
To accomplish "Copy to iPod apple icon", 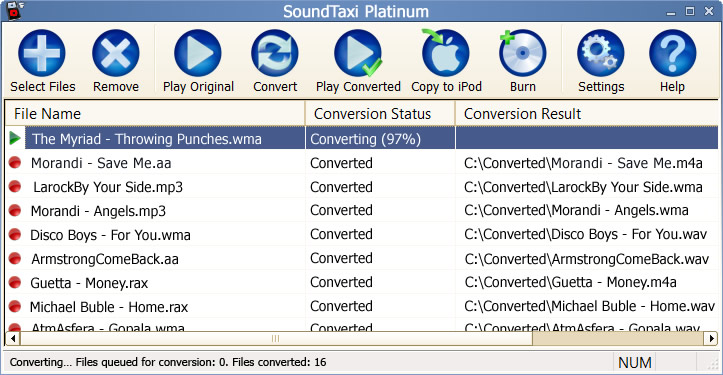I will pos(445,53).
